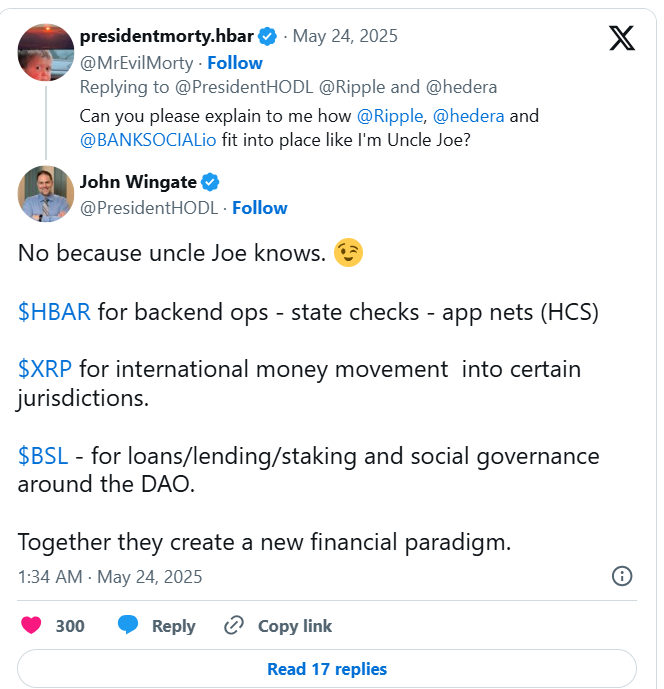Click the John Wingate display name
The image size is (664, 689).
tap(137, 182)
